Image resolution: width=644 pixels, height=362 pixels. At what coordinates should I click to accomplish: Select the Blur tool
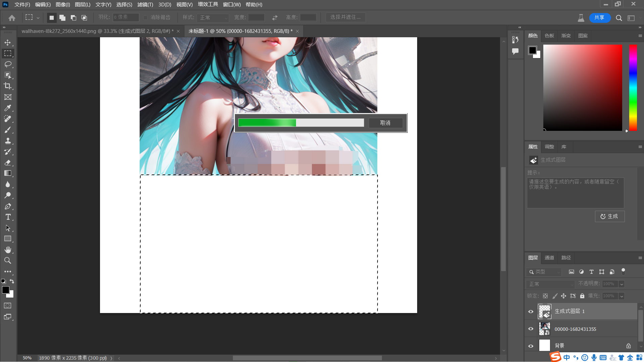pyautogui.click(x=8, y=184)
